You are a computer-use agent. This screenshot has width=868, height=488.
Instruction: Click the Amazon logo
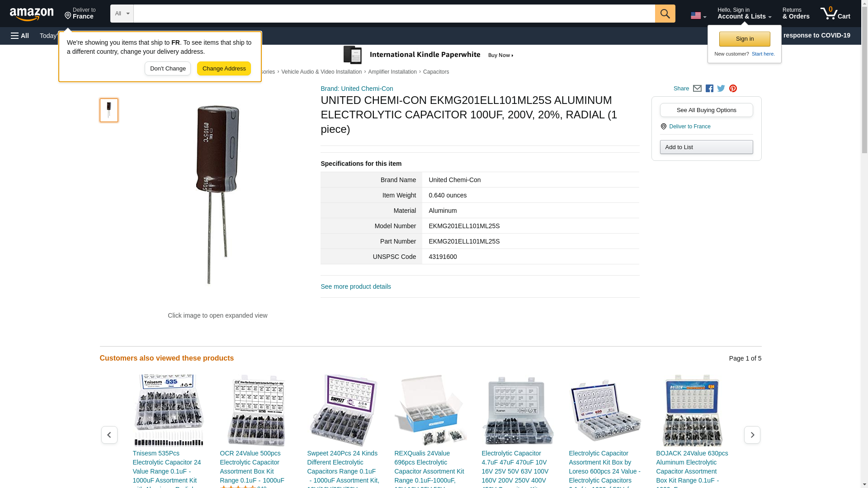32,14
